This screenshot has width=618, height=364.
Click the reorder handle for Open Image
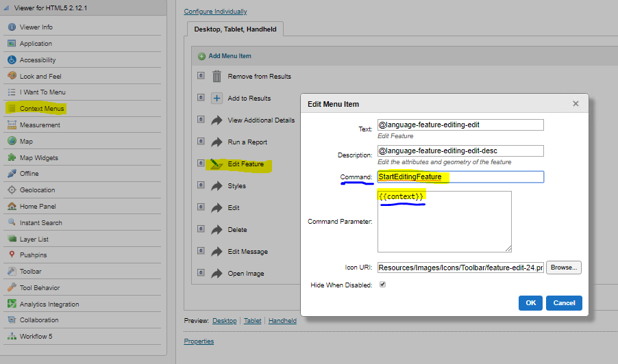201,272
